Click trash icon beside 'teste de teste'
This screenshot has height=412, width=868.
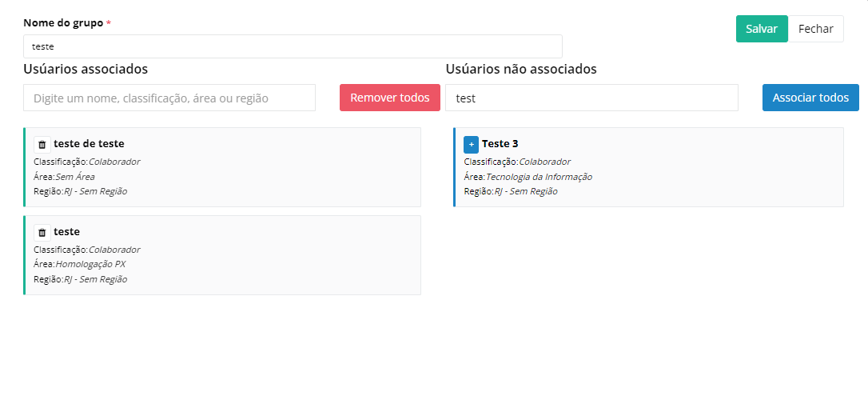coord(42,145)
